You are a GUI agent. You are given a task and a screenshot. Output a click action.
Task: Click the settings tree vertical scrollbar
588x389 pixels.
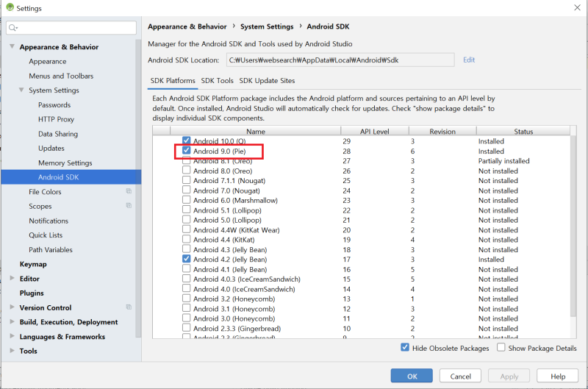click(138, 188)
